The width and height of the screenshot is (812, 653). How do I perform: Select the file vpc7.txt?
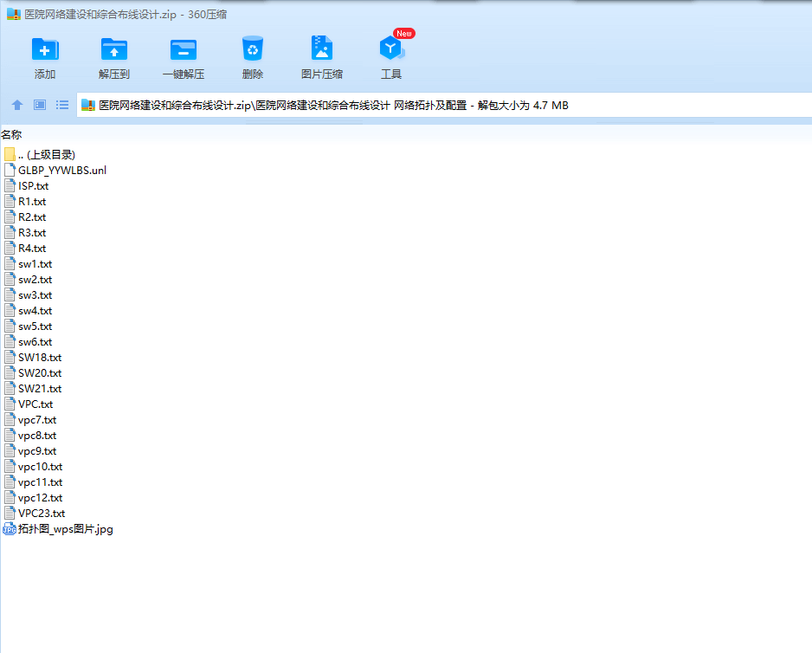click(30, 420)
